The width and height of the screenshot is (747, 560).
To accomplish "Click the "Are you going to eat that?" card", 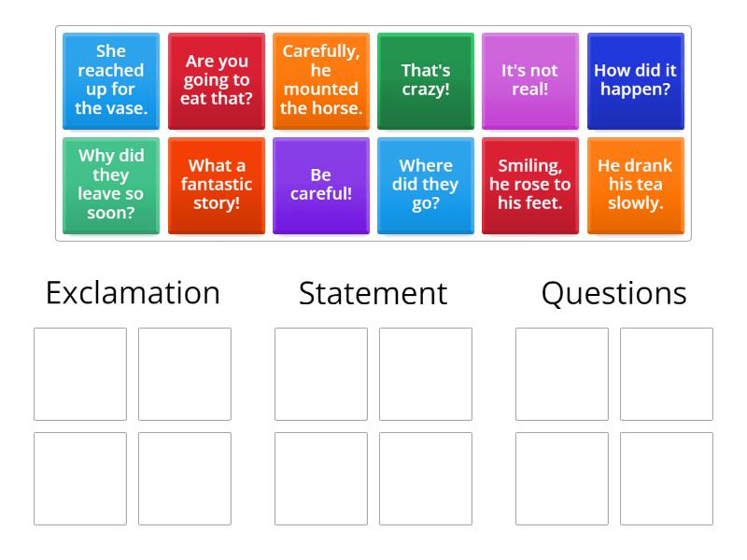I will 215,80.
